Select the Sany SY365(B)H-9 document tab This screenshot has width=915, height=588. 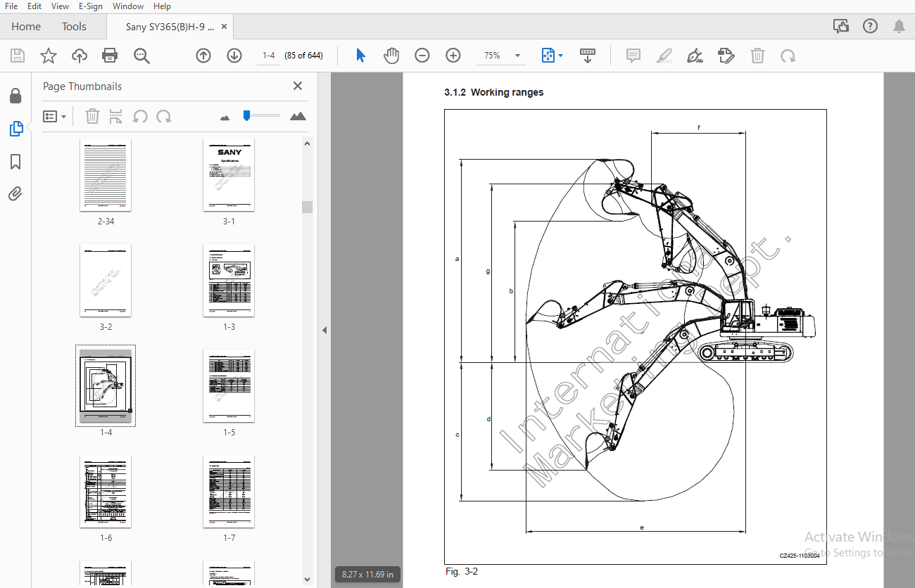pos(170,27)
